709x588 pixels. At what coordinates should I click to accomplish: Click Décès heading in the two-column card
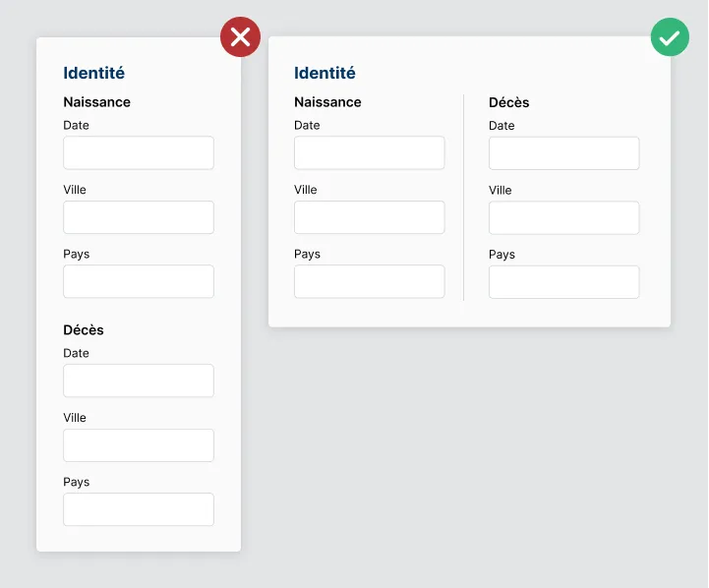click(509, 102)
